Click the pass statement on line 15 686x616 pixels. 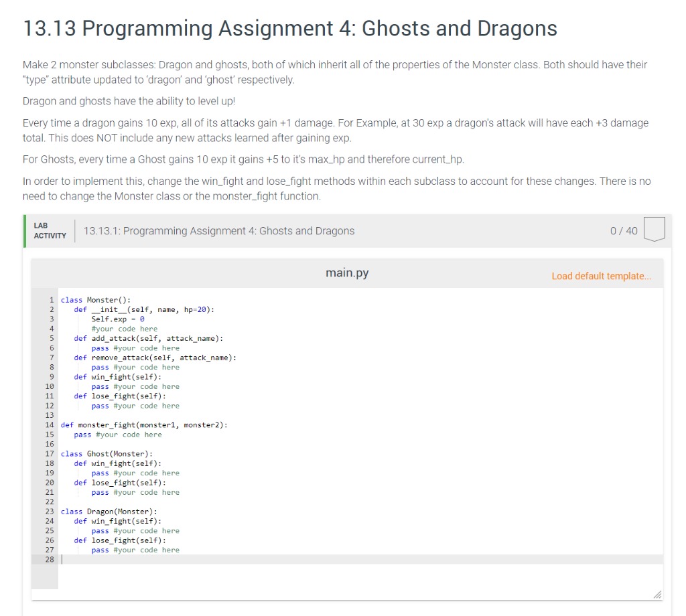point(82,434)
